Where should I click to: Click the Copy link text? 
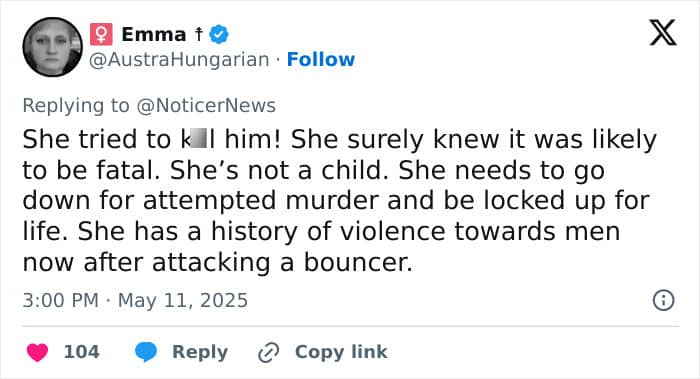pos(341,352)
